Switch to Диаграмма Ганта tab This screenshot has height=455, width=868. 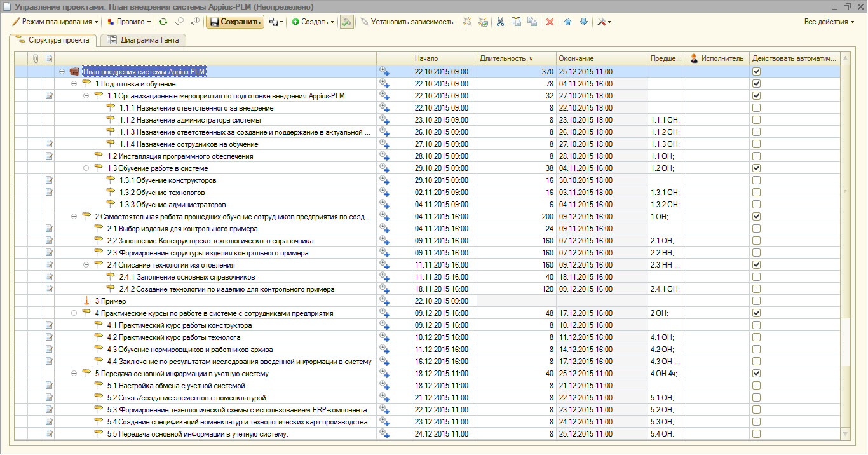point(143,40)
